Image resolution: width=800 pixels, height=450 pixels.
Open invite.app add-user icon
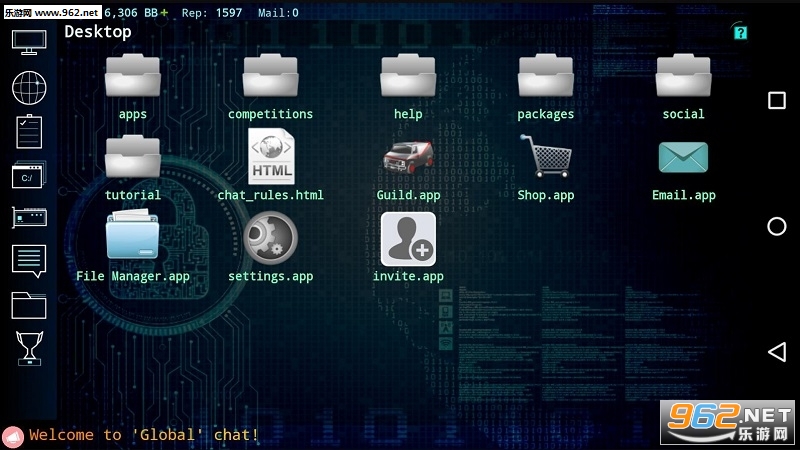[x=408, y=238]
